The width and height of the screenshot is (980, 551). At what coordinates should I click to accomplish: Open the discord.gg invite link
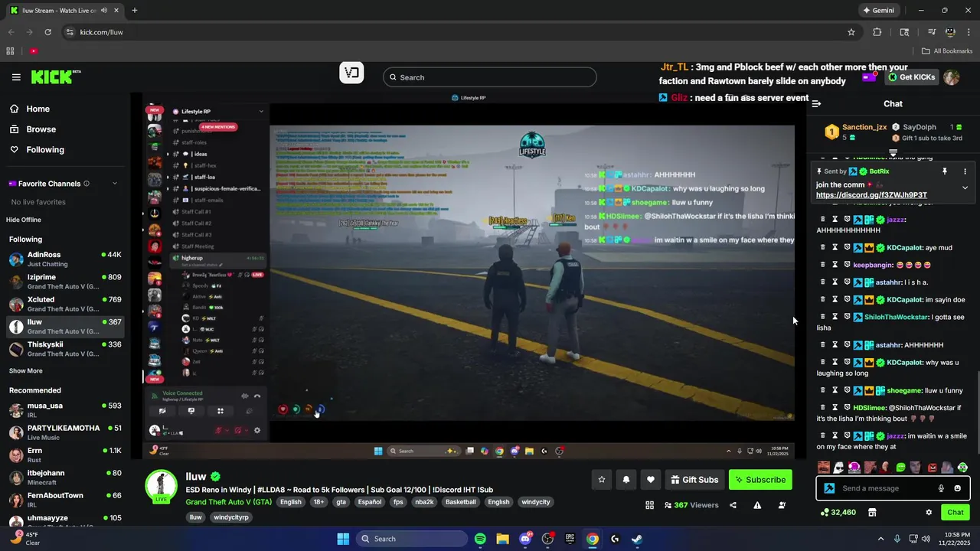pyautogui.click(x=871, y=195)
